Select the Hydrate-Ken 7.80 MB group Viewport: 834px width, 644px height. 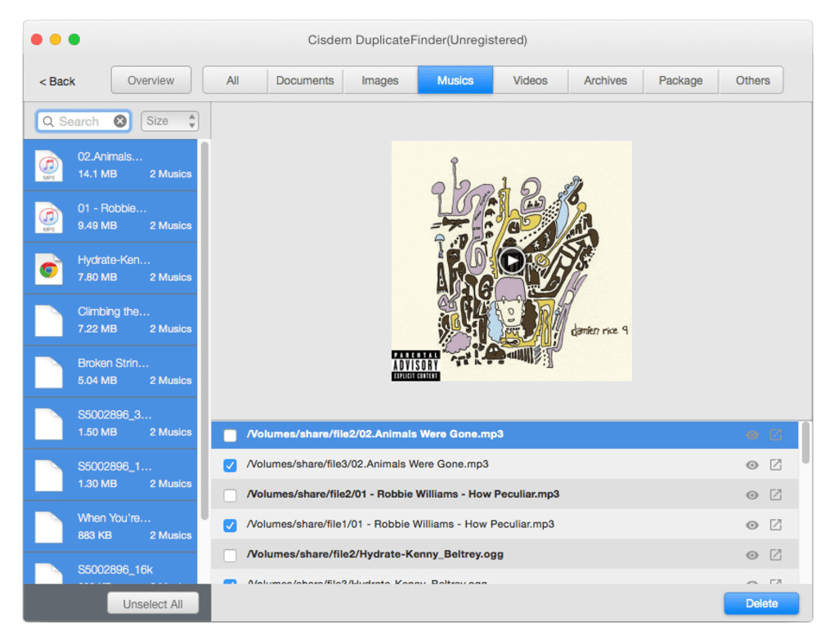[x=110, y=268]
